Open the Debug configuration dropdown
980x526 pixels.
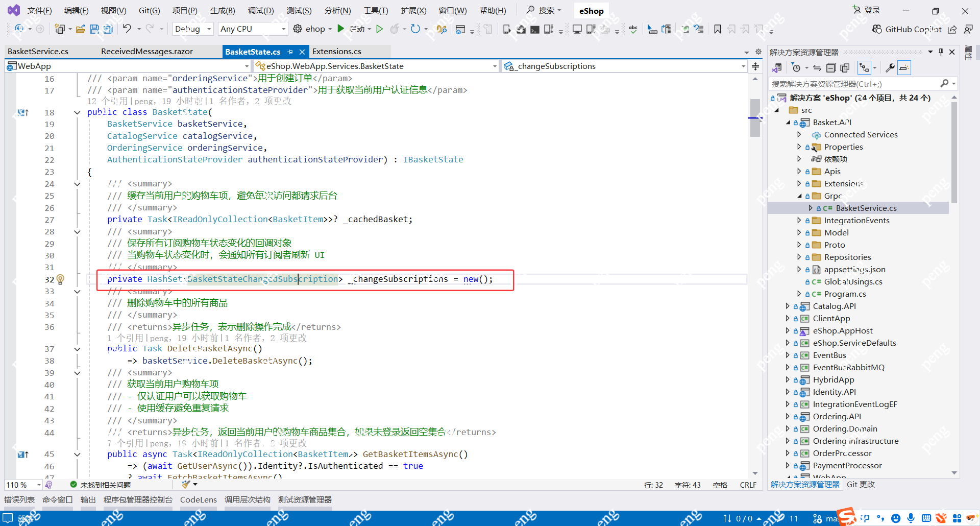(192, 29)
